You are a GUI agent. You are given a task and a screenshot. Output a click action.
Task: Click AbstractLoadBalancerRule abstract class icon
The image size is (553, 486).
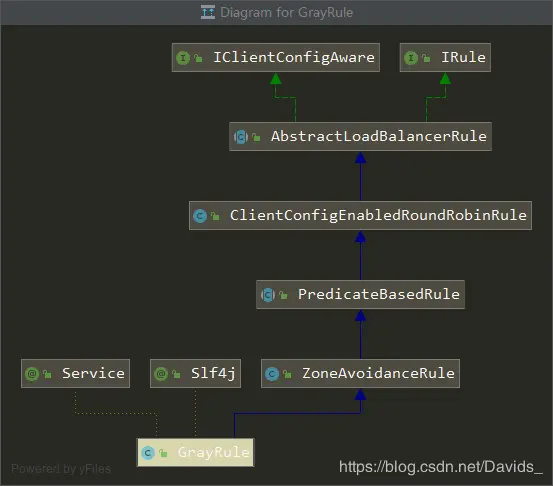point(241,137)
